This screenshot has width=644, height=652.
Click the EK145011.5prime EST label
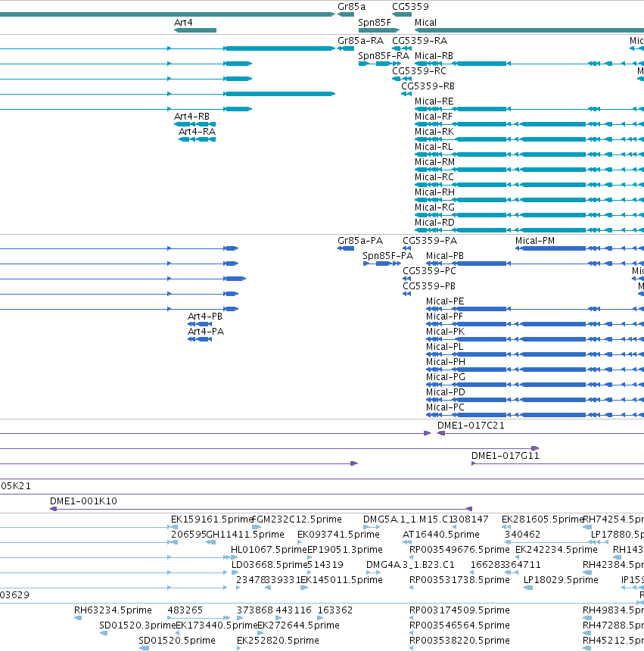click(x=341, y=580)
